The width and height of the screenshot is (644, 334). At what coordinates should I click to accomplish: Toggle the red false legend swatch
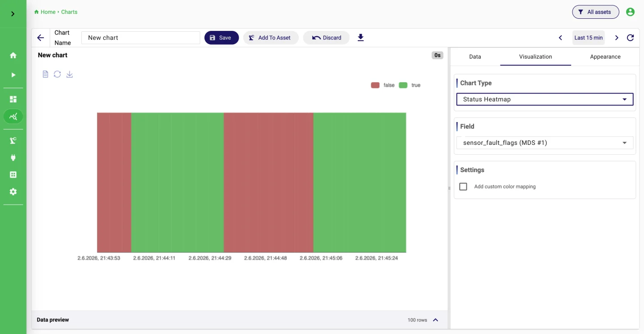click(375, 85)
